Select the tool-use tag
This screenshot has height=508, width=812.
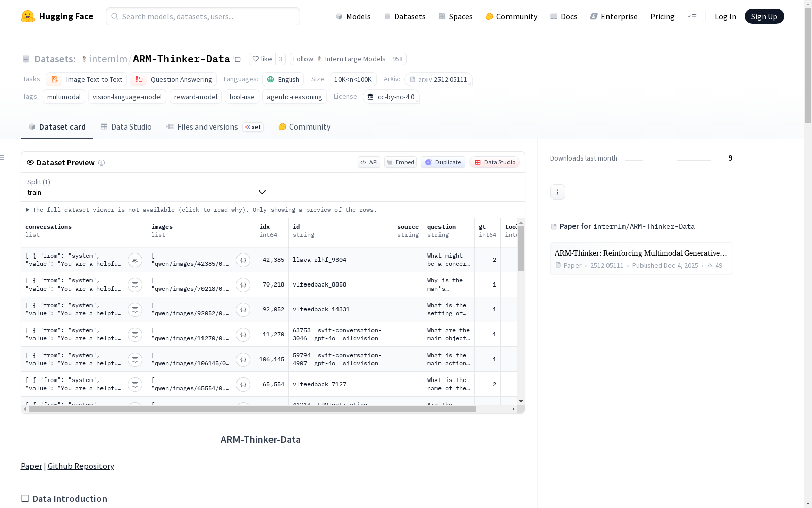point(242,97)
